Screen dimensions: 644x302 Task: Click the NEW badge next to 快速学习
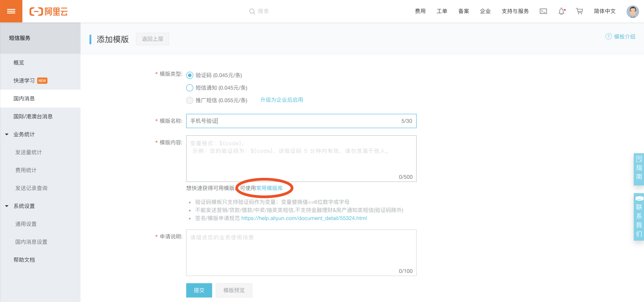[42, 81]
